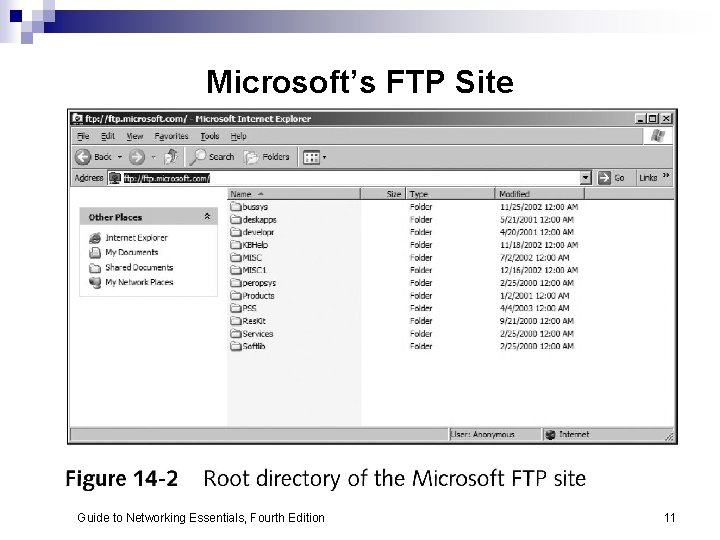Expand the address bar dropdown arrow
This screenshot has height=540, width=720.
pos(585,178)
